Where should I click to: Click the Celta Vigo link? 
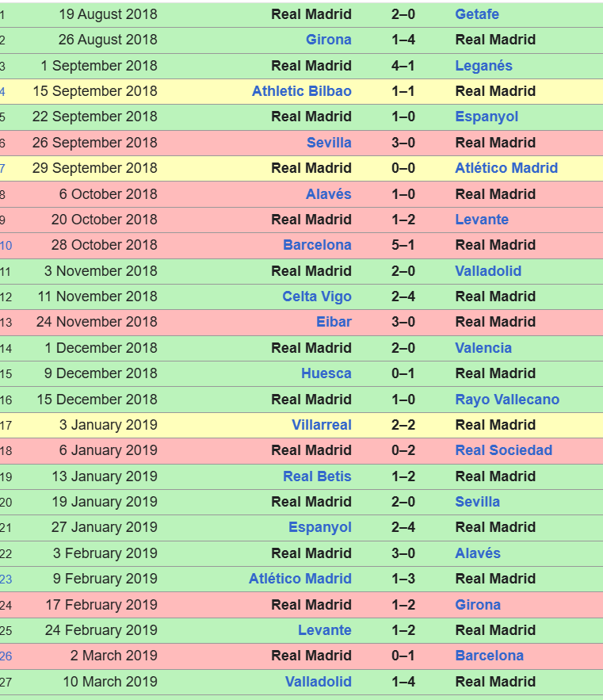(x=316, y=296)
